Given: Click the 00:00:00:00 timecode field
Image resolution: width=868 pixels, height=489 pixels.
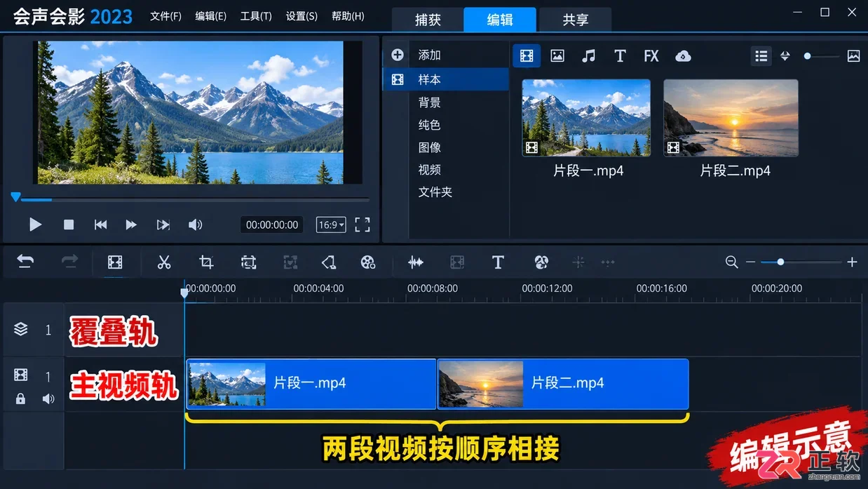Looking at the screenshot, I should 272,225.
